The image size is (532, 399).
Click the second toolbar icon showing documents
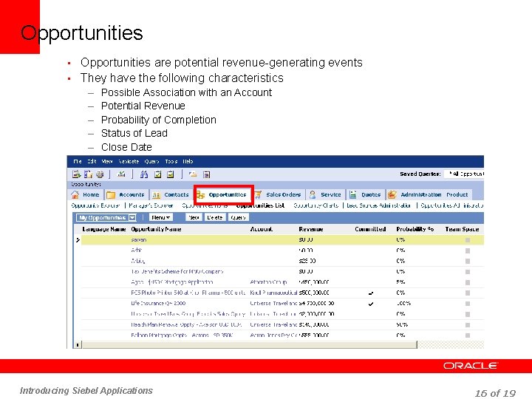88,174
